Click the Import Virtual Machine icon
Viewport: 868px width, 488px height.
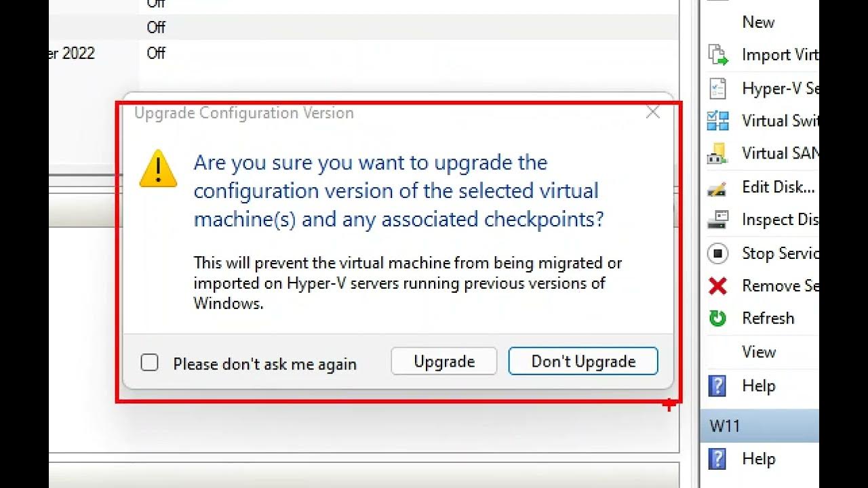pyautogui.click(x=717, y=55)
